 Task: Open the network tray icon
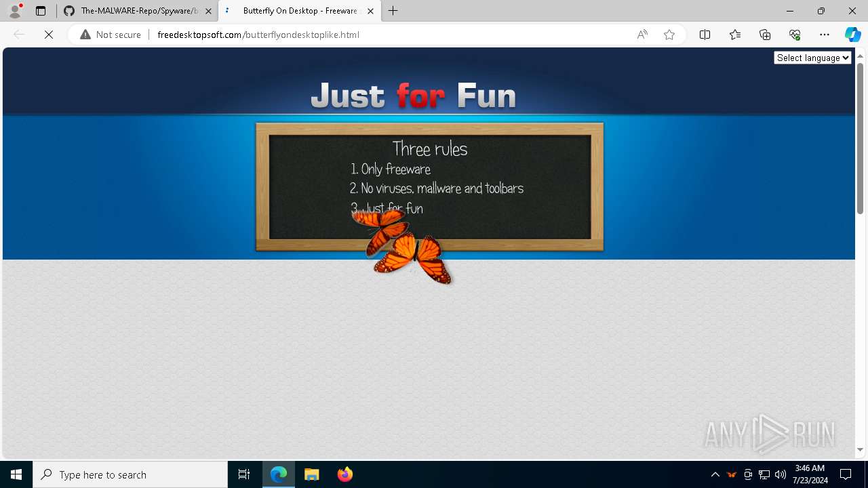[764, 474]
